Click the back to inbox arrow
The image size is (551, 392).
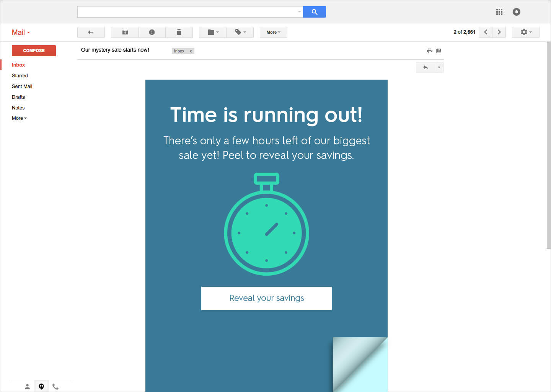coord(91,32)
